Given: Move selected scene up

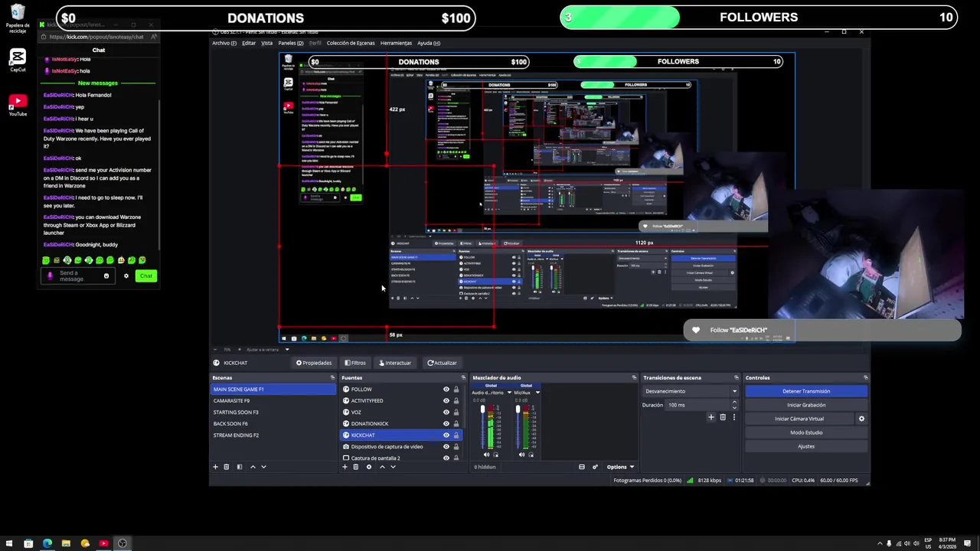Looking at the screenshot, I should point(253,467).
